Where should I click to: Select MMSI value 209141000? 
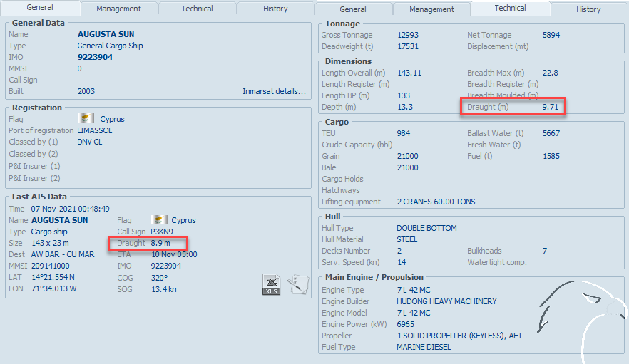[51, 266]
